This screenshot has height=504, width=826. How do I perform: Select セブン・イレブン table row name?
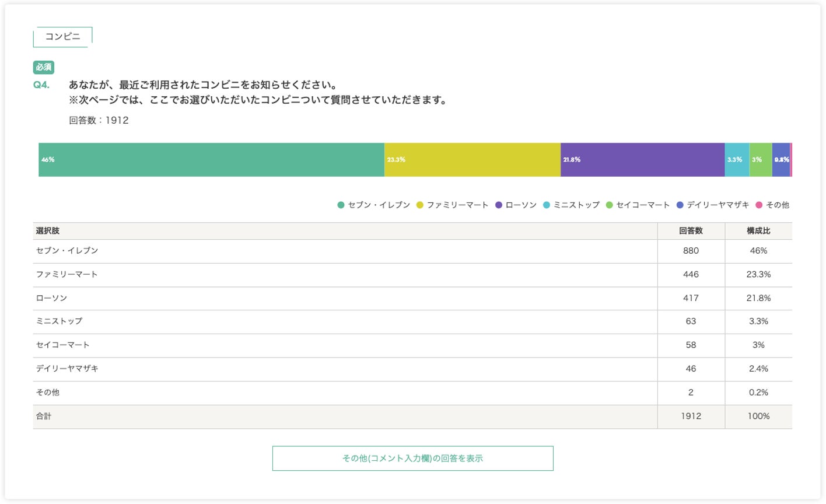coord(67,251)
